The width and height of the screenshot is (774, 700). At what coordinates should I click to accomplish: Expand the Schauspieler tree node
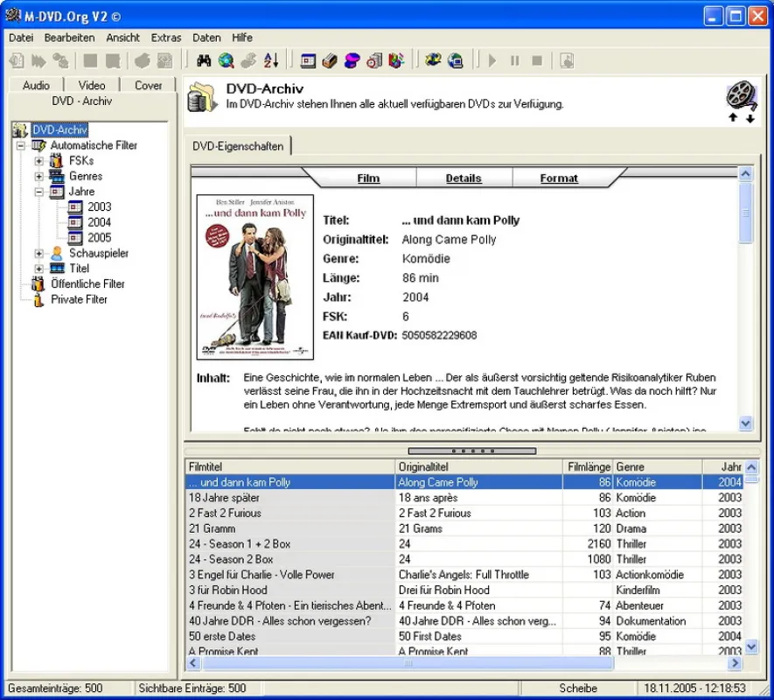tap(39, 254)
